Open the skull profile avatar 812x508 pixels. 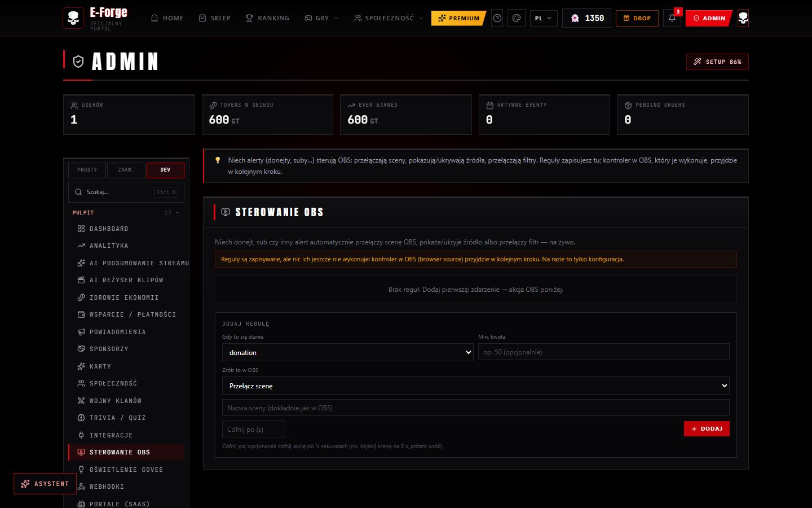point(743,18)
